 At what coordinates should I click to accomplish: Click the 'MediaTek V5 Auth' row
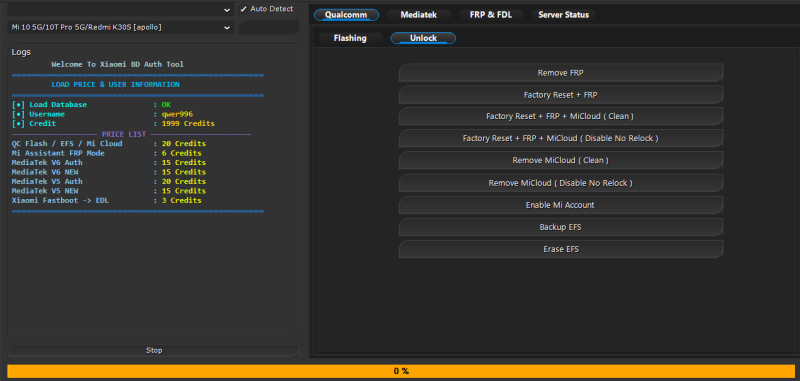(x=109, y=182)
